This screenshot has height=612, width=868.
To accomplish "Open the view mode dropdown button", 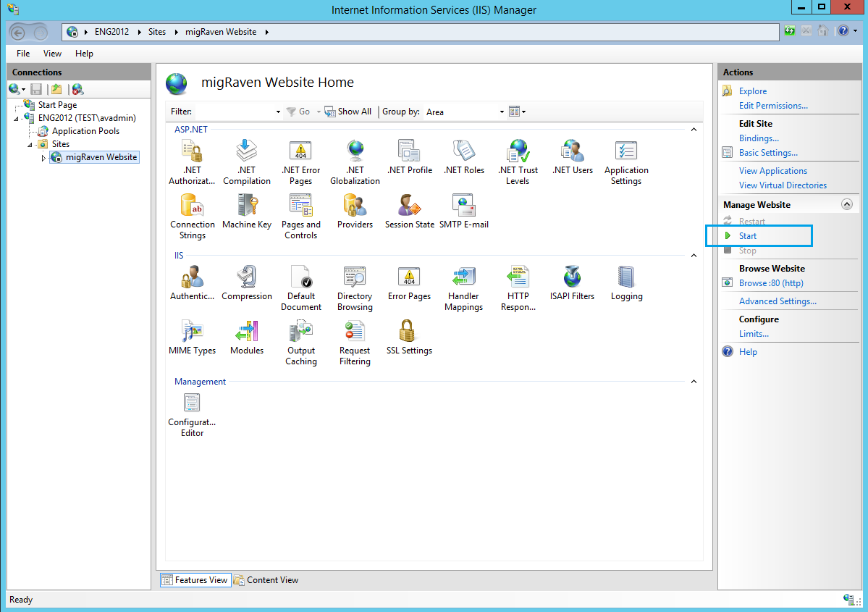I will pyautogui.click(x=517, y=112).
